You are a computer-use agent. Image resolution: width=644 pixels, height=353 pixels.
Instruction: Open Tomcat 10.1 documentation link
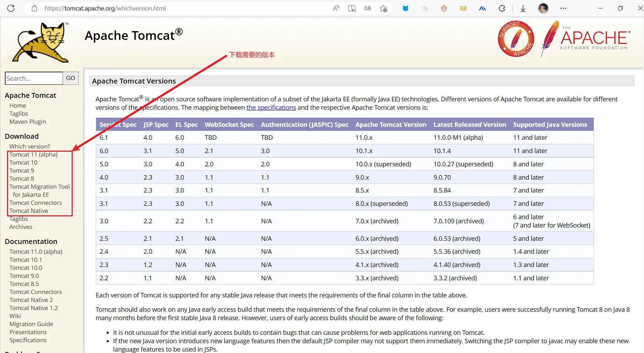pos(26,260)
